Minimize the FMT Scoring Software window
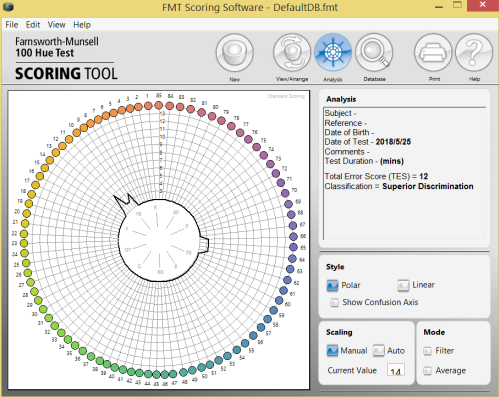Image resolution: width=500 pixels, height=398 pixels. tap(439, 7)
